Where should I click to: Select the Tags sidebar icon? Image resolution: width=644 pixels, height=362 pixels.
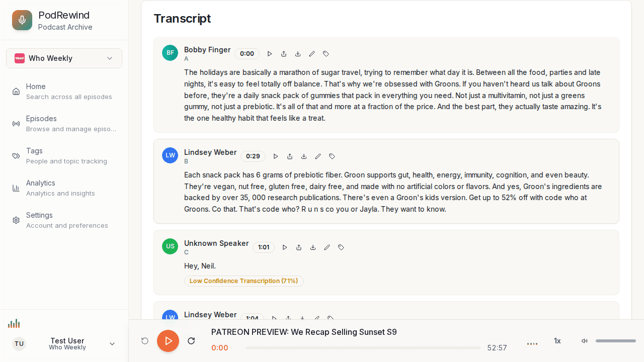coord(16,156)
